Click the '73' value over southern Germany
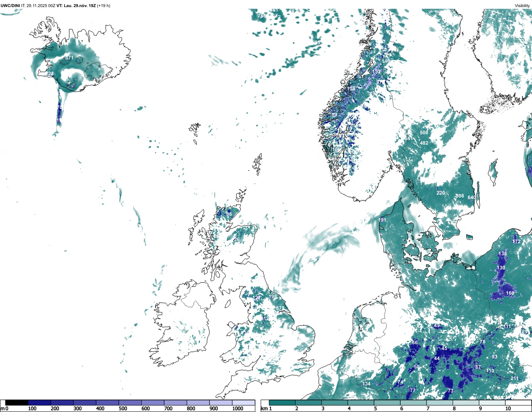 point(451,391)
